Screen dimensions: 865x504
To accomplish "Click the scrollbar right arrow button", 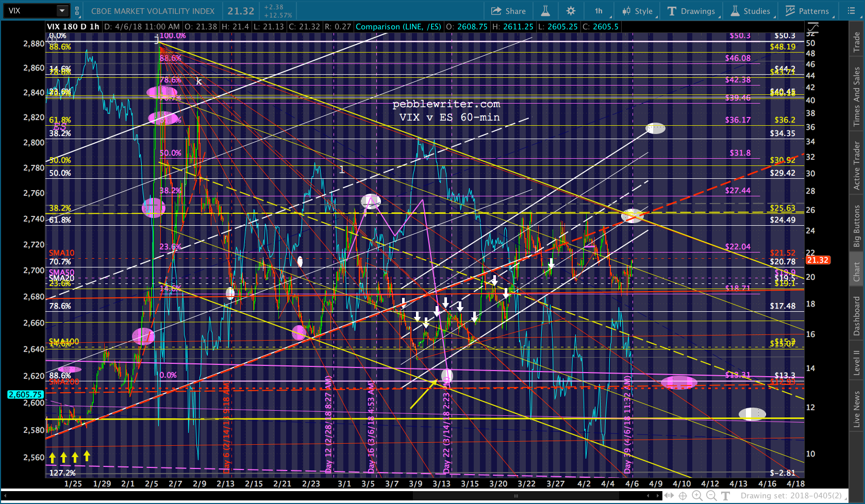I will 658,496.
